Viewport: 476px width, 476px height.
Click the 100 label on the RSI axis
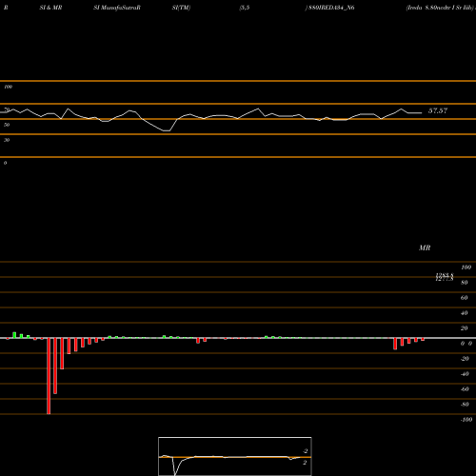8,87
